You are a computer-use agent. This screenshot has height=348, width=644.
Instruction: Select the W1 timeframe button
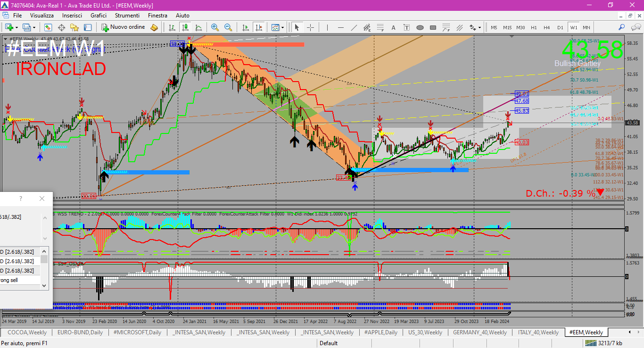click(x=573, y=27)
